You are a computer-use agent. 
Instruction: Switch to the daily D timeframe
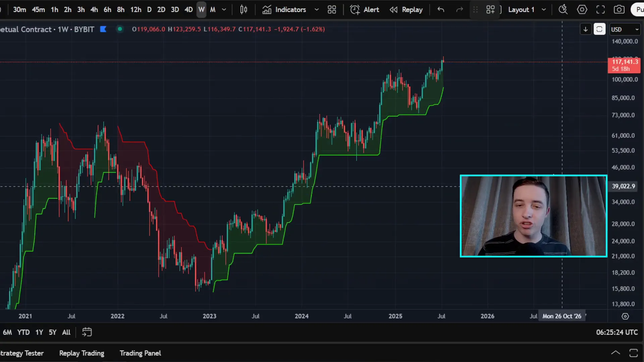pyautogui.click(x=149, y=10)
